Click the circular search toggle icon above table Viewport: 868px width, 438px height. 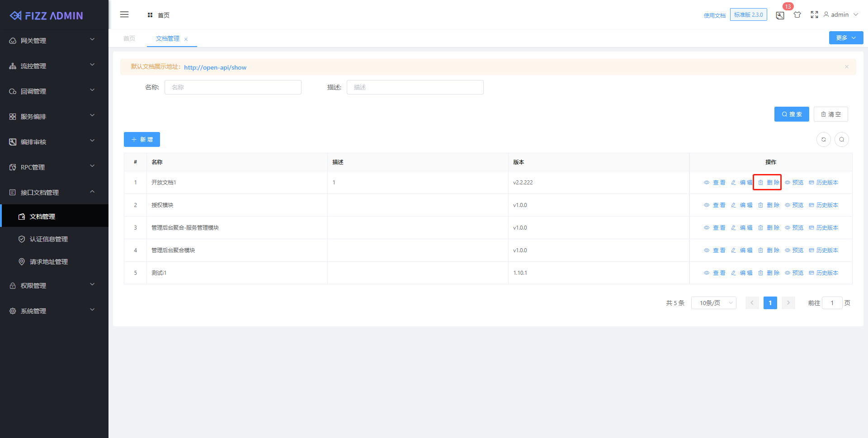[x=841, y=140]
